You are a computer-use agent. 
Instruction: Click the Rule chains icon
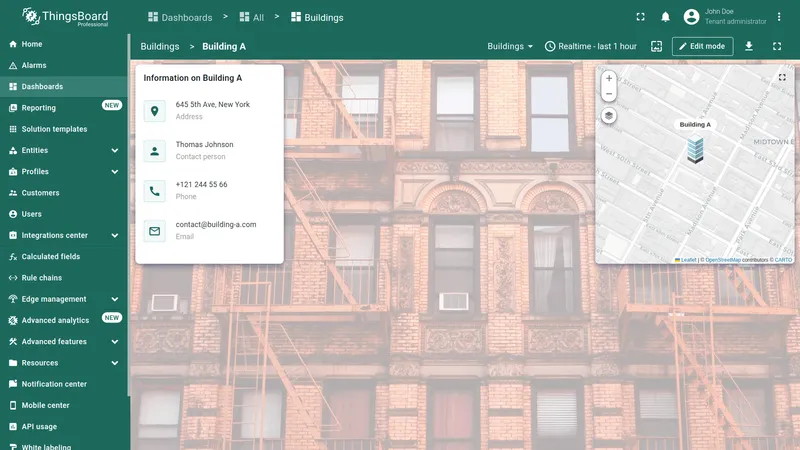[13, 278]
